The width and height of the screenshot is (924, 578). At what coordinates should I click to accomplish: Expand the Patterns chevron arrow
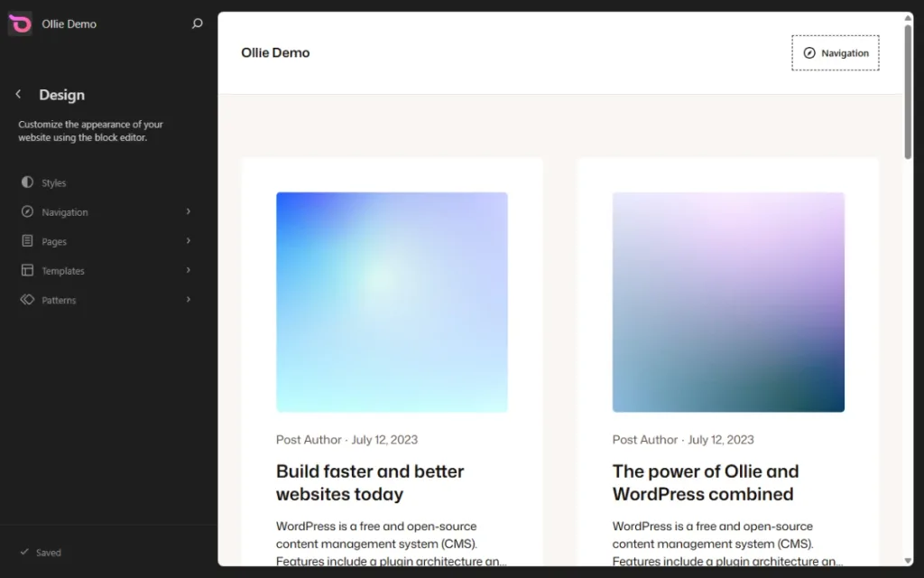(189, 300)
